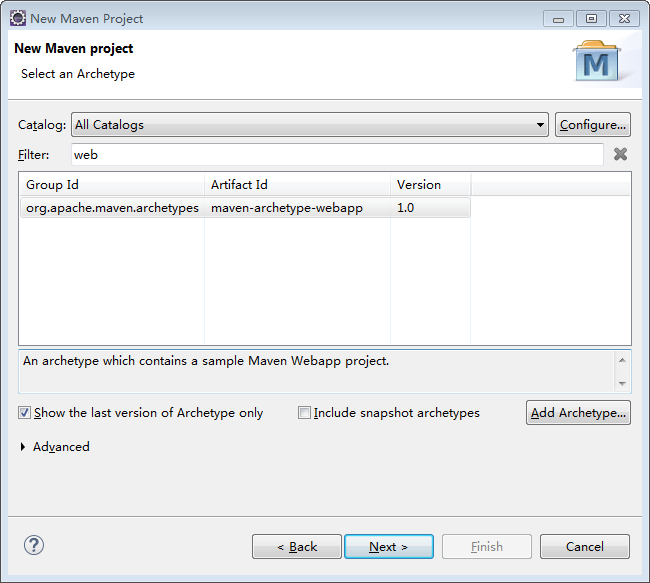650x583 pixels.
Task: Maximize the New Maven Project window
Action: [x=591, y=19]
